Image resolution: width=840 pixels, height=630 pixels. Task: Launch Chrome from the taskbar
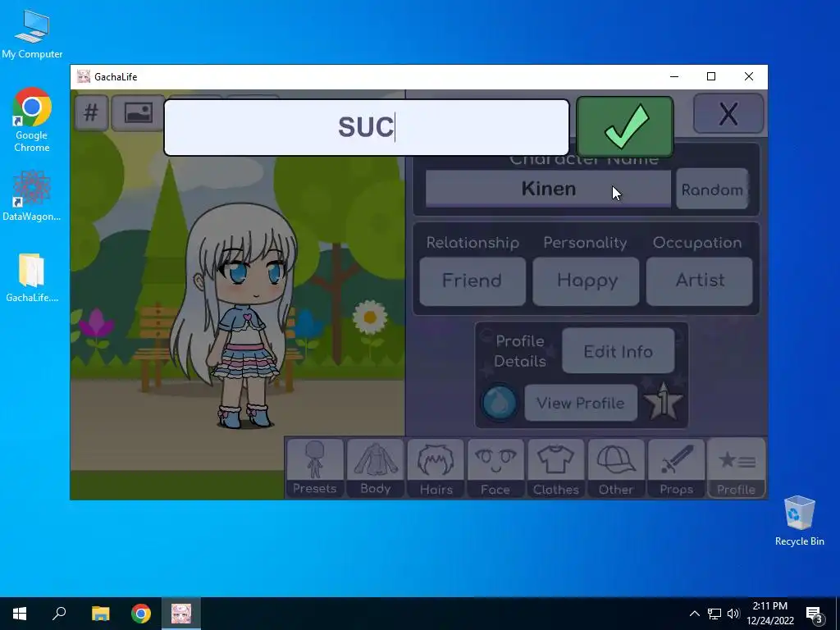click(x=141, y=614)
